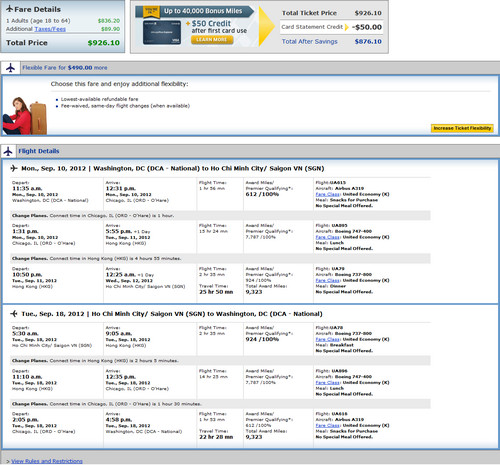This screenshot has width=500, height=465.
Task: Open Fare Class link for flight UA79
Action: (x=328, y=280)
